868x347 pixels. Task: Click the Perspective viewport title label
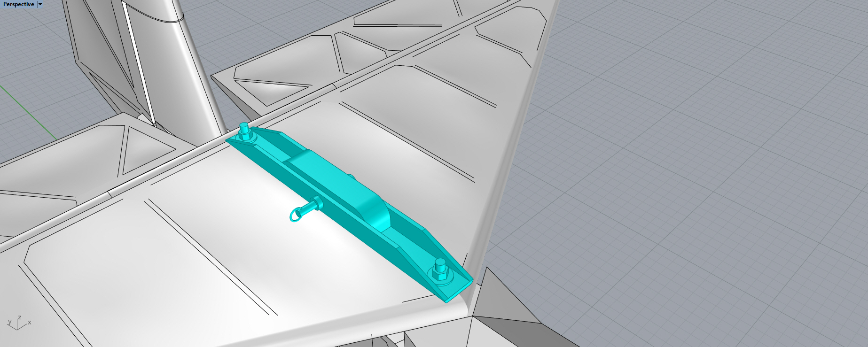coord(19,4)
